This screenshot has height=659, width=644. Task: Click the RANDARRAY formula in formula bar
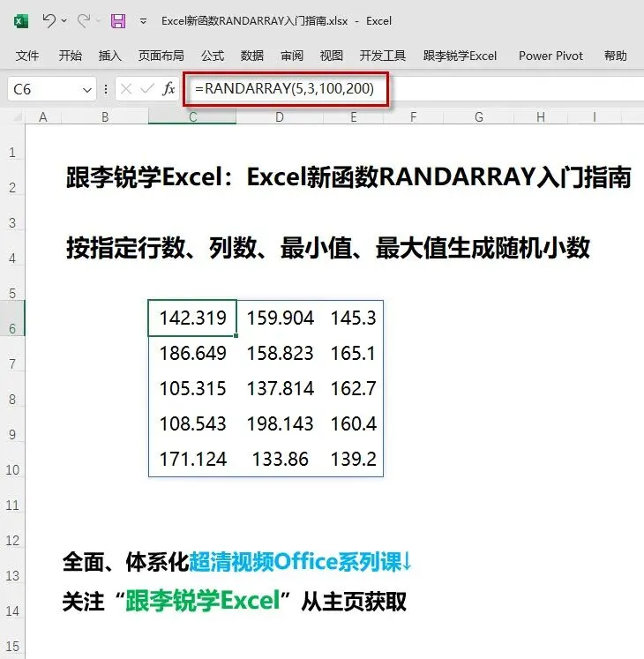284,89
